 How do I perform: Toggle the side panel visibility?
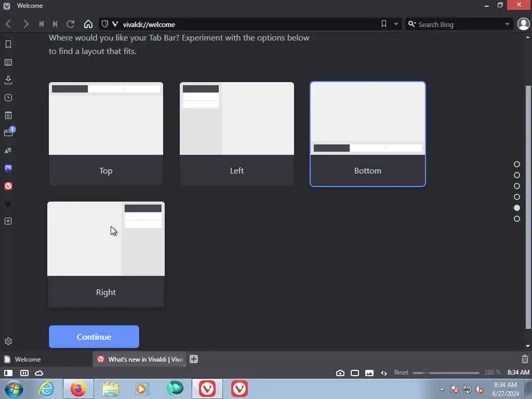point(8,373)
